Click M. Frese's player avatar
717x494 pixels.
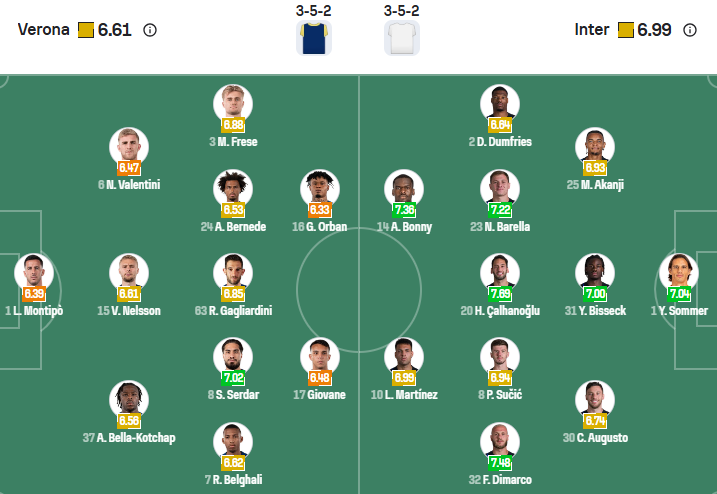[233, 103]
